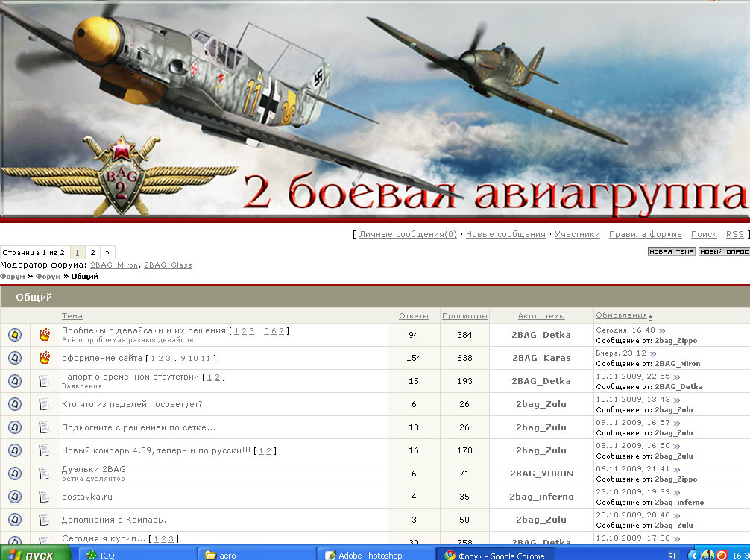Go to page 2 of the forum
750x560 pixels.
pyautogui.click(x=92, y=253)
